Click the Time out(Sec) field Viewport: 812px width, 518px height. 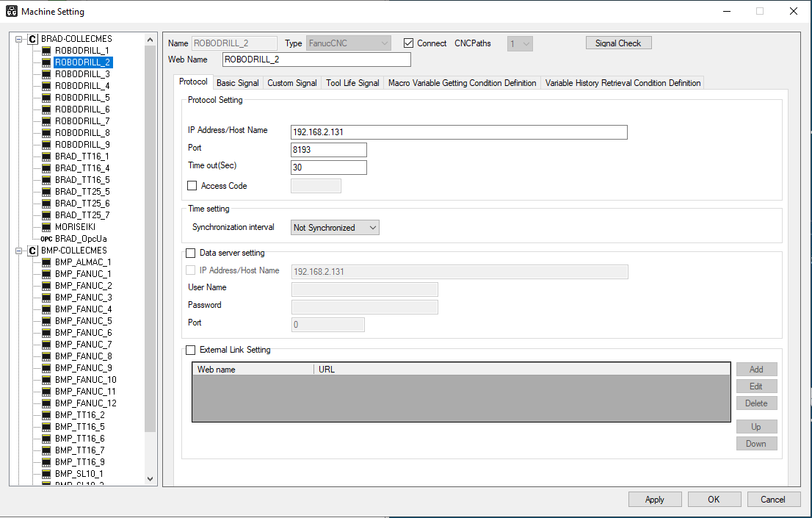pos(329,168)
